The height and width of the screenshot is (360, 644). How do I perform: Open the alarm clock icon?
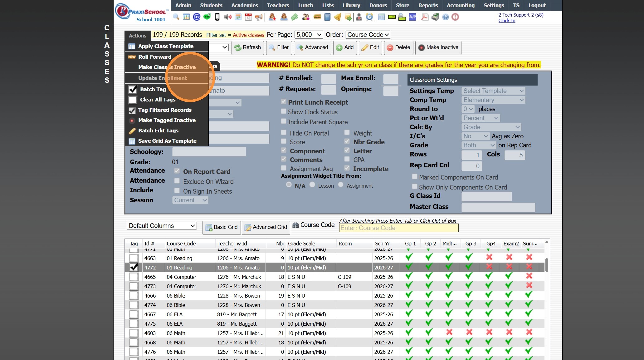pyautogui.click(x=369, y=17)
